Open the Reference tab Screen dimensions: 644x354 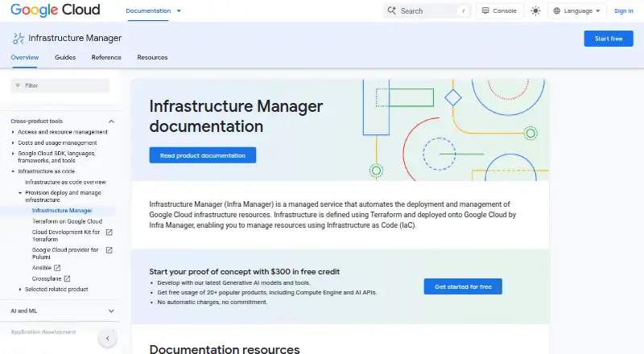pyautogui.click(x=106, y=57)
